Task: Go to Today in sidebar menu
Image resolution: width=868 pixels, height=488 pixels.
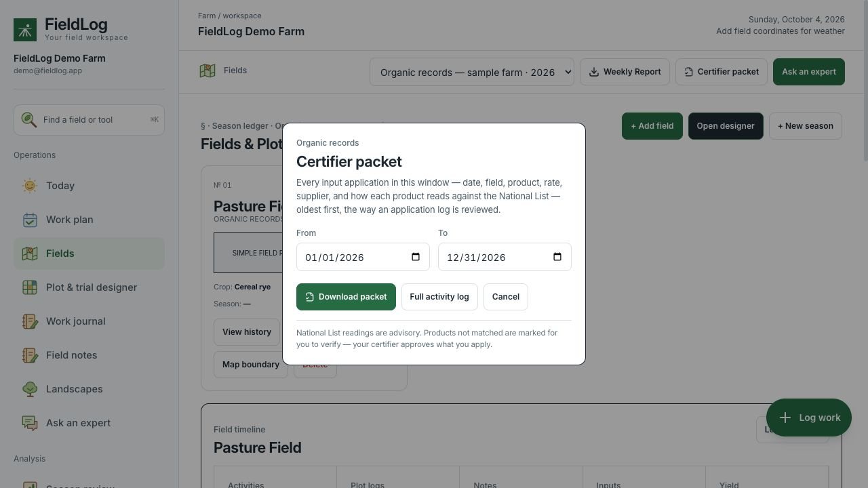Action: (x=89, y=186)
